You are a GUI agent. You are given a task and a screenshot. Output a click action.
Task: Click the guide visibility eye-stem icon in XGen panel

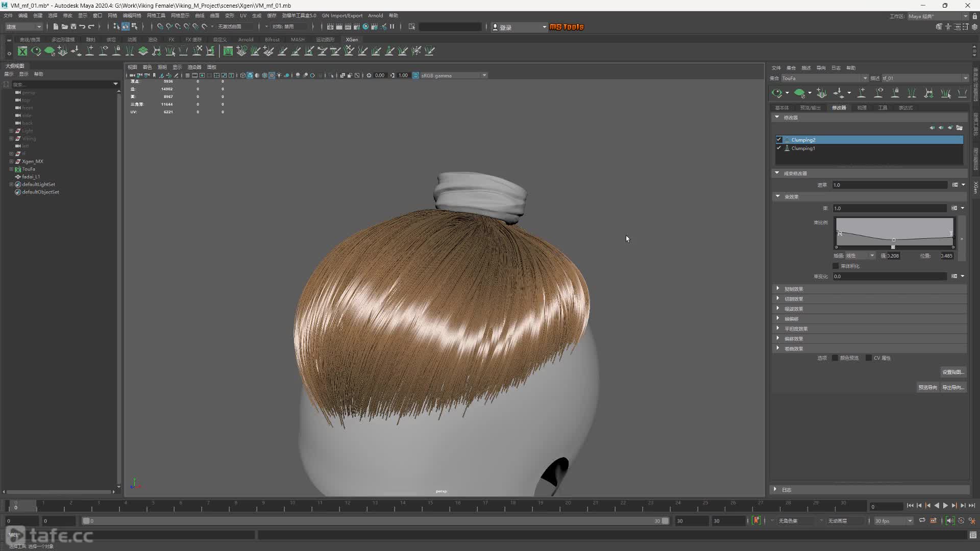[x=878, y=93]
